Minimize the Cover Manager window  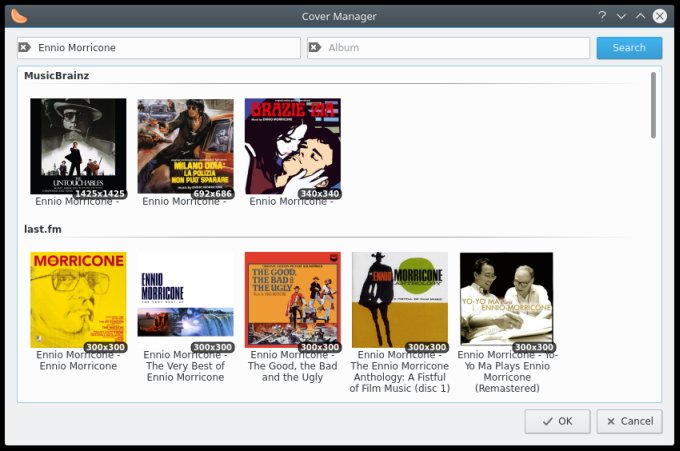(621, 16)
